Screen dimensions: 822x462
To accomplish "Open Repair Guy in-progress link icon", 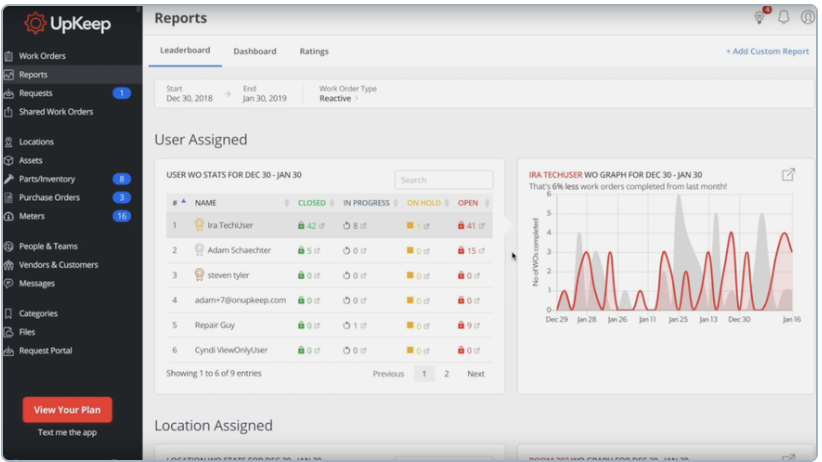I will click(363, 326).
